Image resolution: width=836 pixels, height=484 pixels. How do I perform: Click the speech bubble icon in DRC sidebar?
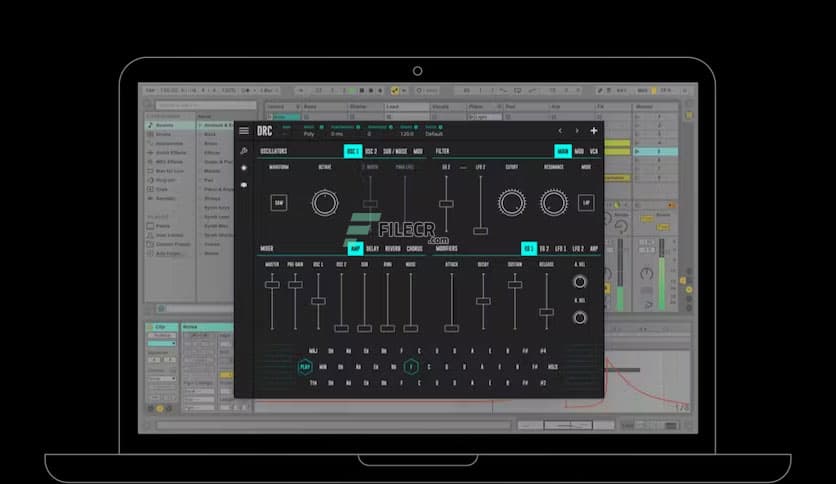[244, 185]
